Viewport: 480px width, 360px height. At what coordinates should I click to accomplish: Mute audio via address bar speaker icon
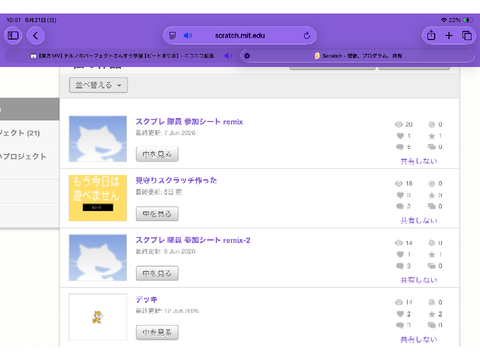pyautogui.click(x=188, y=35)
